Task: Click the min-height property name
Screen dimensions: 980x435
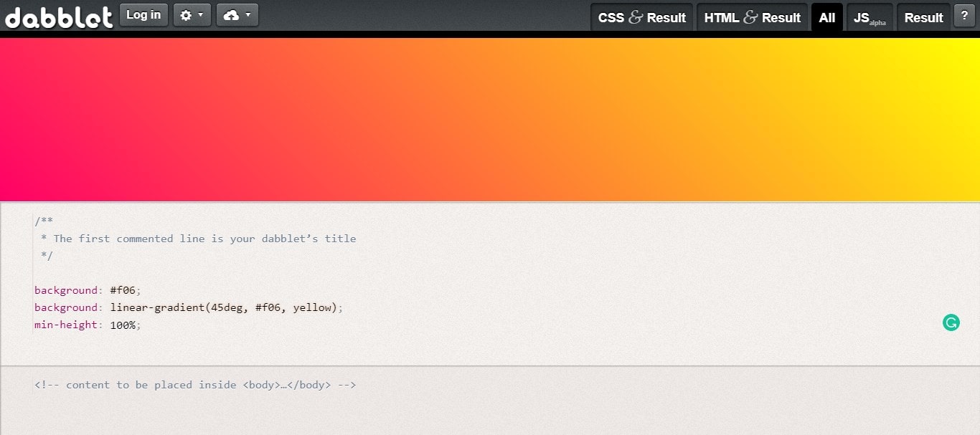Action: (66, 325)
